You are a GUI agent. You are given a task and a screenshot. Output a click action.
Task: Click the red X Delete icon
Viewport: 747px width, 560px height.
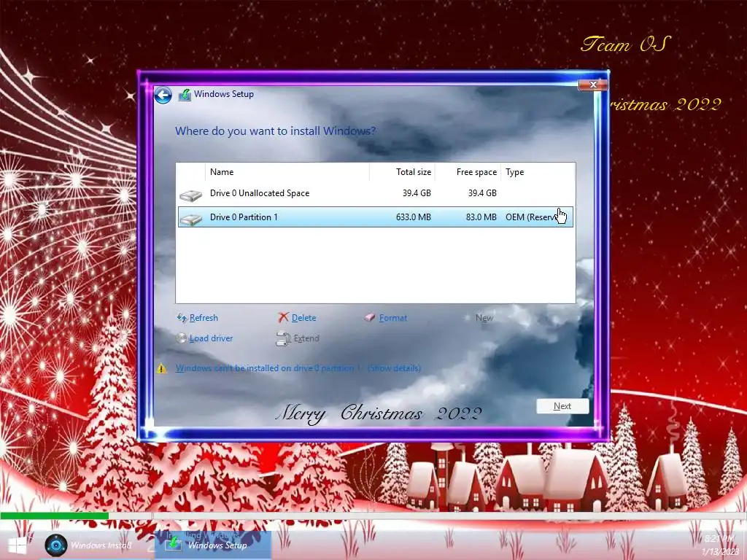[284, 318]
